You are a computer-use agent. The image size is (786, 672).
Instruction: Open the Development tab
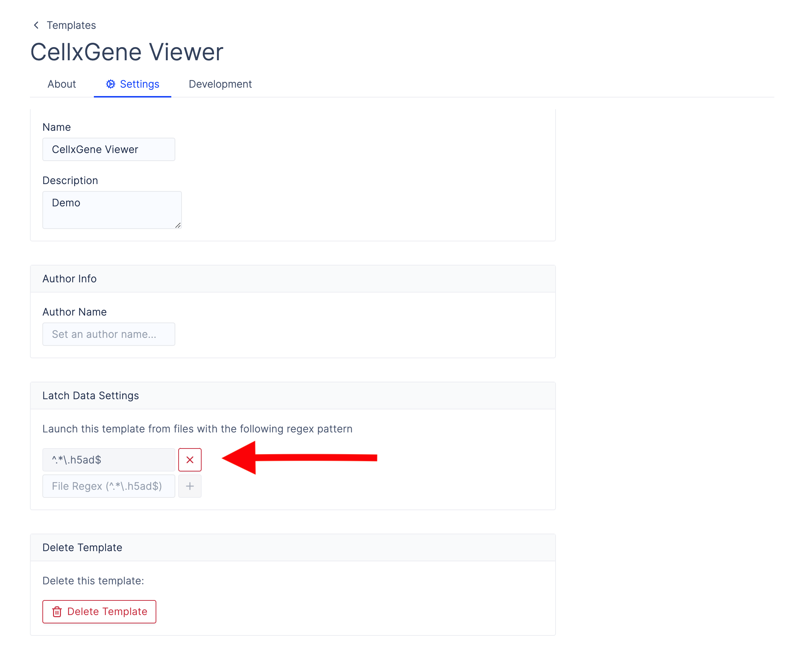(220, 84)
